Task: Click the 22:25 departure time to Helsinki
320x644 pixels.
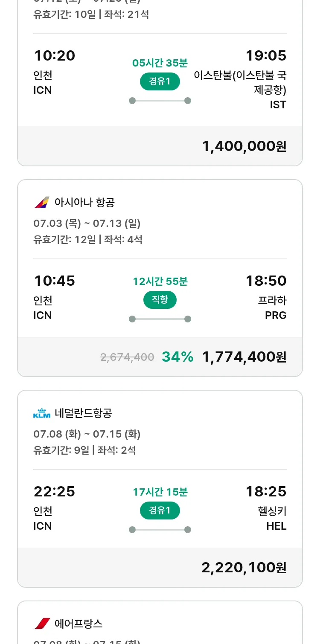Action: pyautogui.click(x=54, y=492)
